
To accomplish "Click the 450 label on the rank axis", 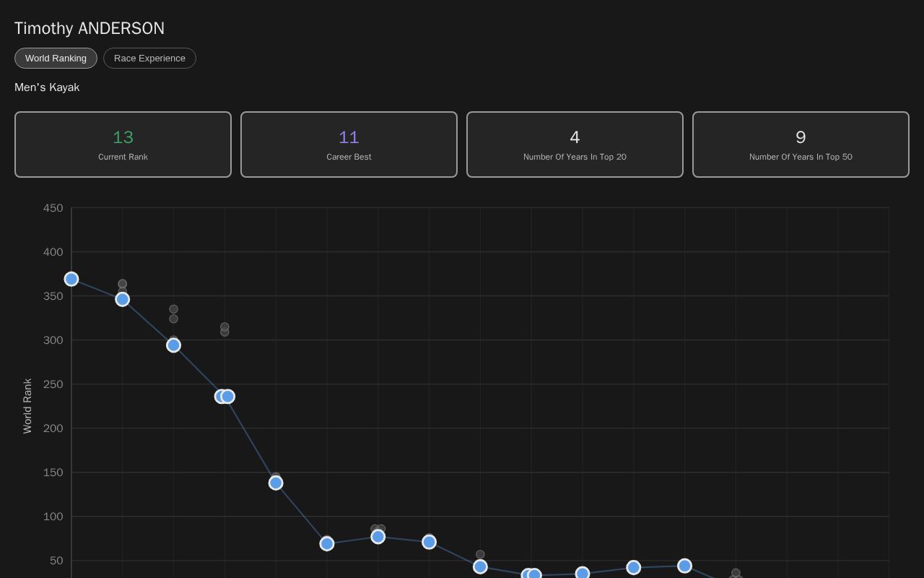I will [x=53, y=208].
